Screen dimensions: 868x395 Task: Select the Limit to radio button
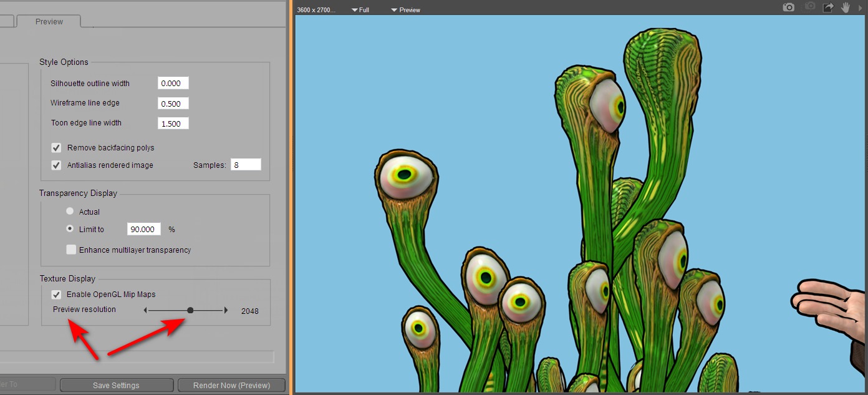tap(70, 229)
